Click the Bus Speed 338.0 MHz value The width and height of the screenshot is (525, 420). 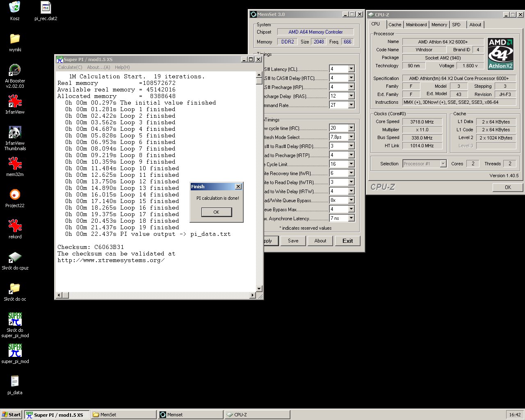[x=422, y=138]
